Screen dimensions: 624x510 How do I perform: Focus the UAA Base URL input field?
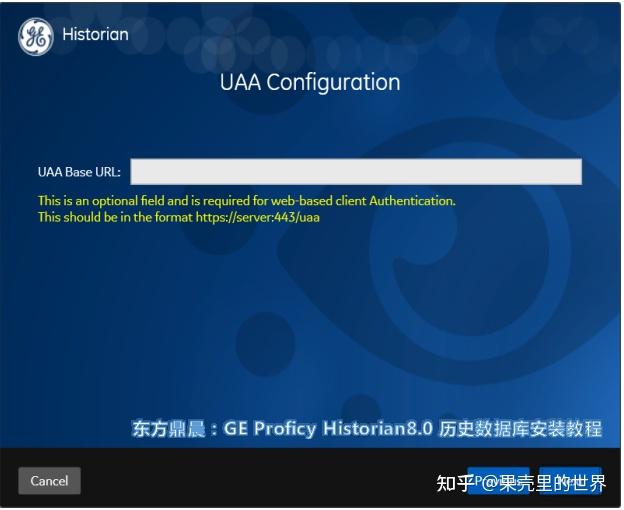point(357,172)
